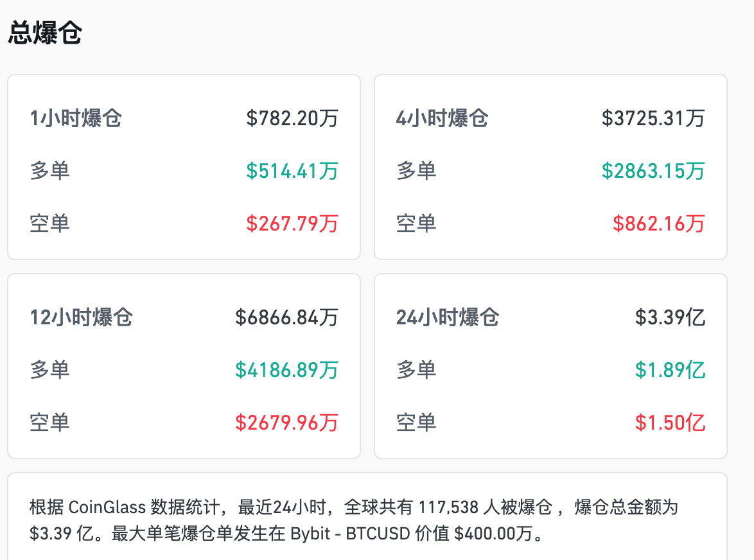
Task: Click the 多单 label in 24小时爆仓 card
Action: coord(416,370)
